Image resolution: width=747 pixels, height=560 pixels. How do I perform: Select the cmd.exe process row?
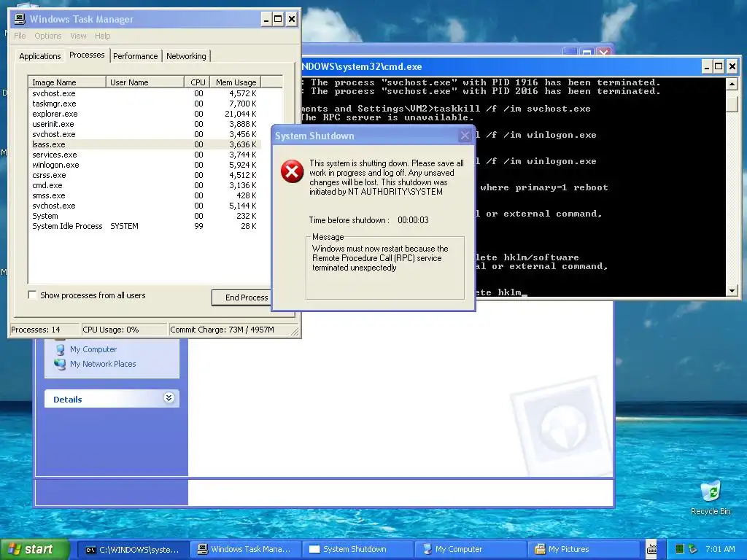(145, 185)
